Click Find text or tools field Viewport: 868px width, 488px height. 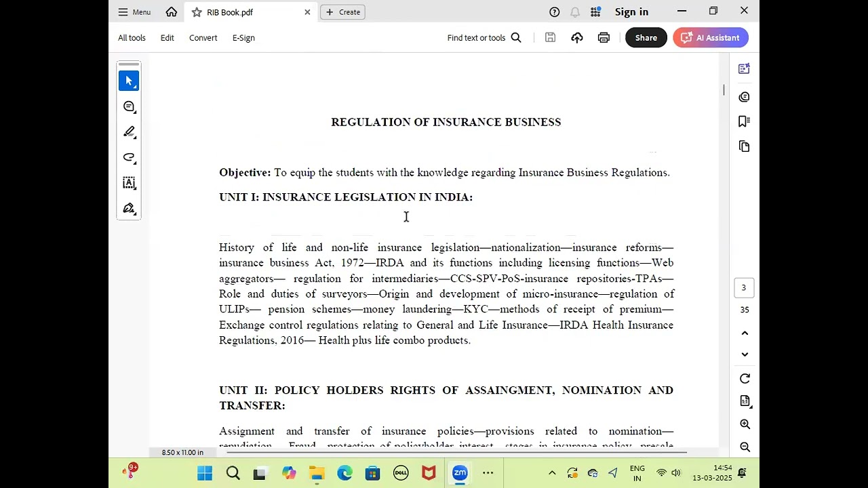click(x=476, y=38)
